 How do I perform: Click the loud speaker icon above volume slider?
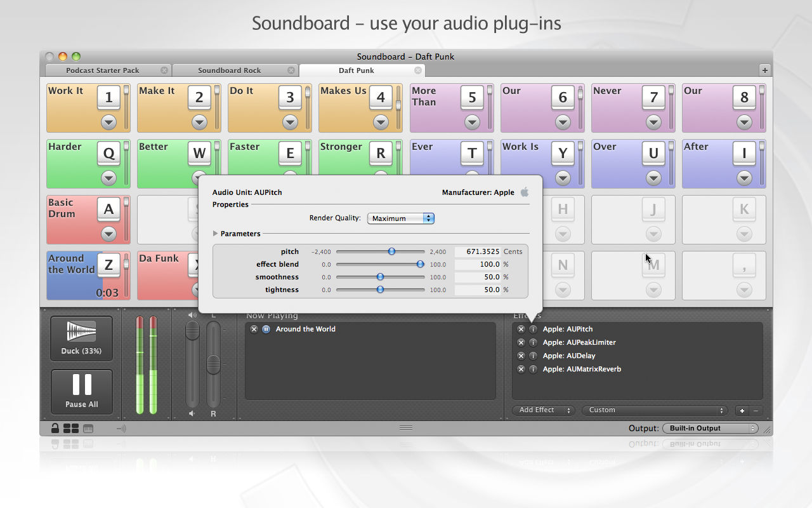tap(192, 315)
